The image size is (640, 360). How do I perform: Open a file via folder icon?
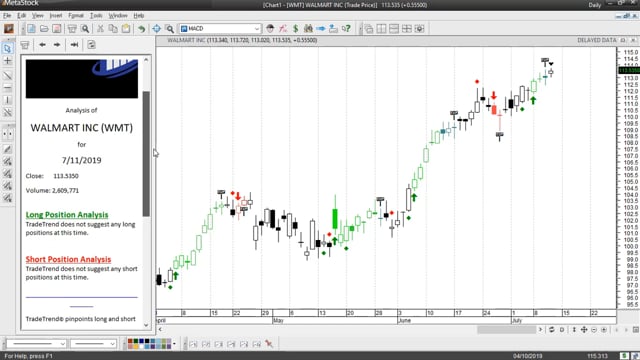[x=44, y=29]
